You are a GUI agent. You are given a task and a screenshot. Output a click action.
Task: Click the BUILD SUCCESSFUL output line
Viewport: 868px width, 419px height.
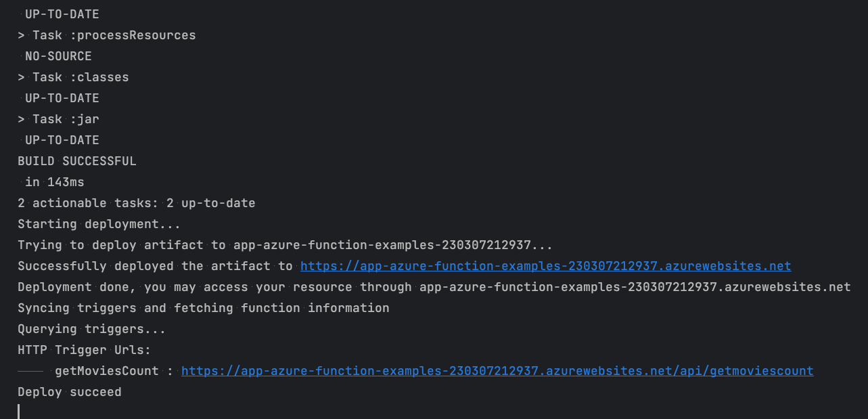(77, 161)
